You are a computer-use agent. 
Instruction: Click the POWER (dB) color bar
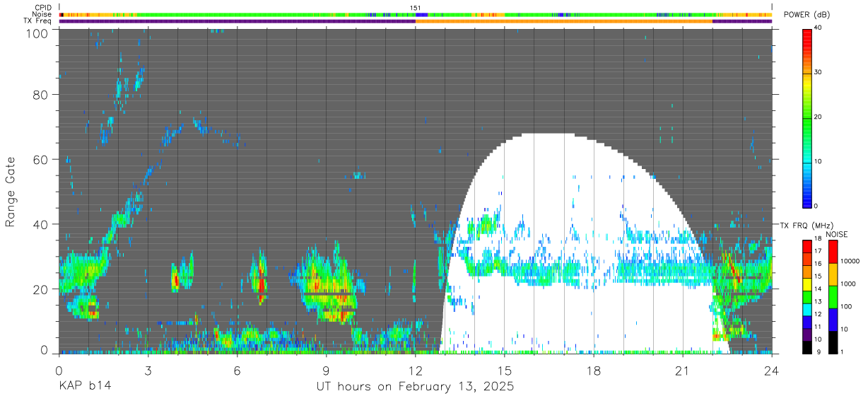coord(807,117)
